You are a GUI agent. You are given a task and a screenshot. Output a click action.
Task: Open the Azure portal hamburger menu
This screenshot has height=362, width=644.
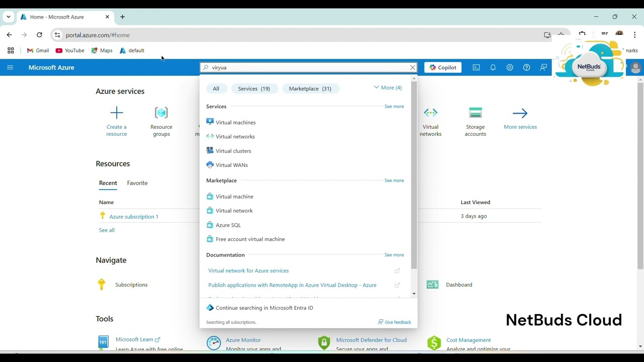[x=10, y=67]
